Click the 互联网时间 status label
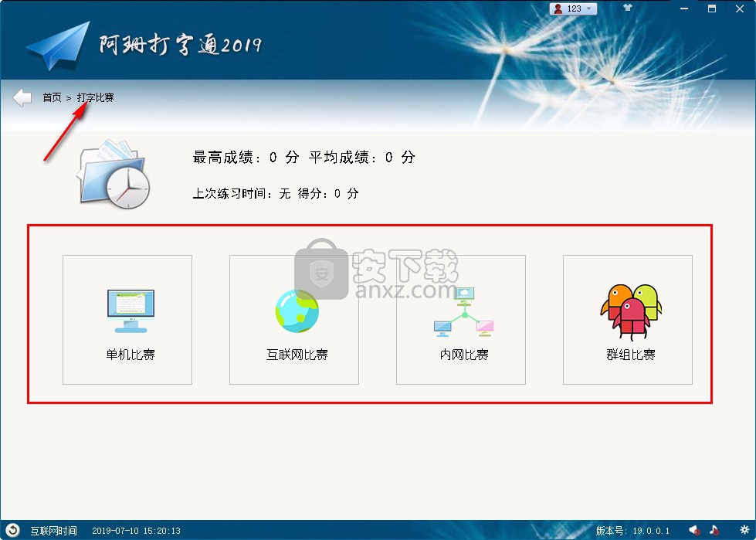Viewport: 756px width, 540px height. coord(53,531)
